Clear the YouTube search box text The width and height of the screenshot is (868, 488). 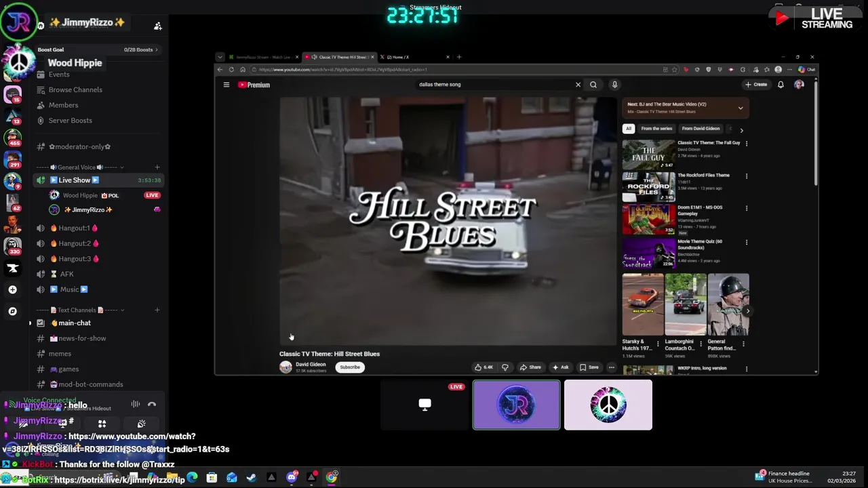[578, 85]
